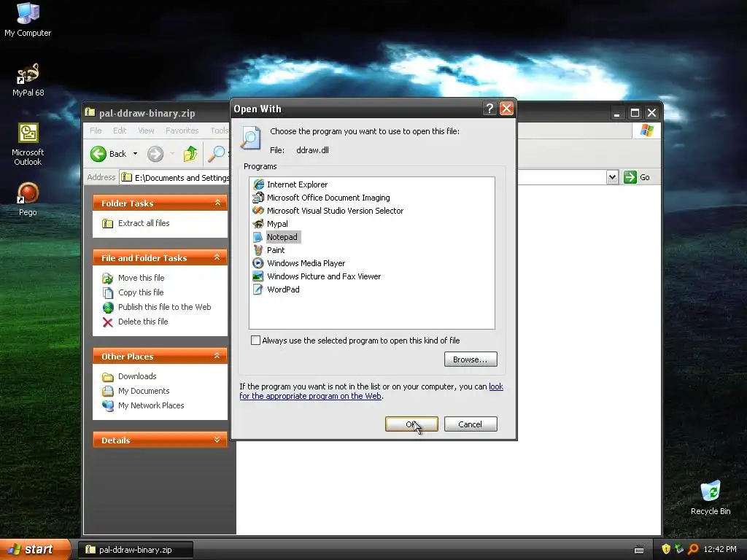This screenshot has width=747, height=560.
Task: Open the Recycle Bin
Action: (x=711, y=497)
